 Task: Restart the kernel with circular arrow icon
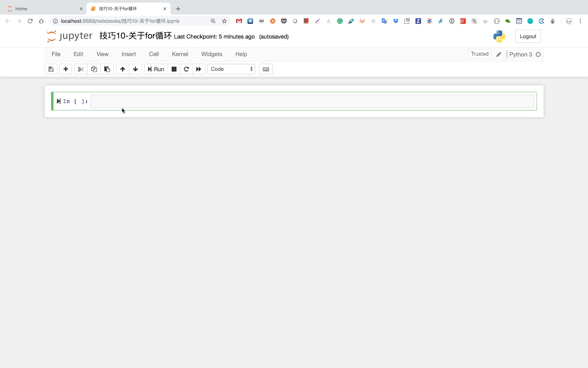186,69
